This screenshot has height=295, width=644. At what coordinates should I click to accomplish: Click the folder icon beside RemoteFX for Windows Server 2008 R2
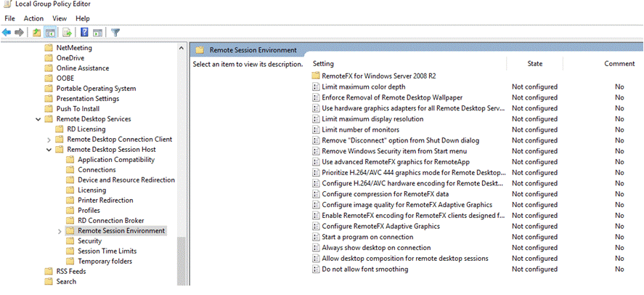(x=315, y=76)
